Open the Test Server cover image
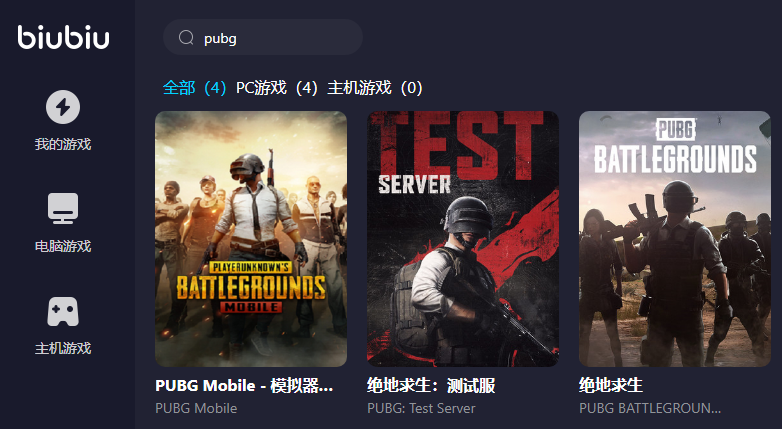This screenshot has height=429, width=782. point(463,238)
